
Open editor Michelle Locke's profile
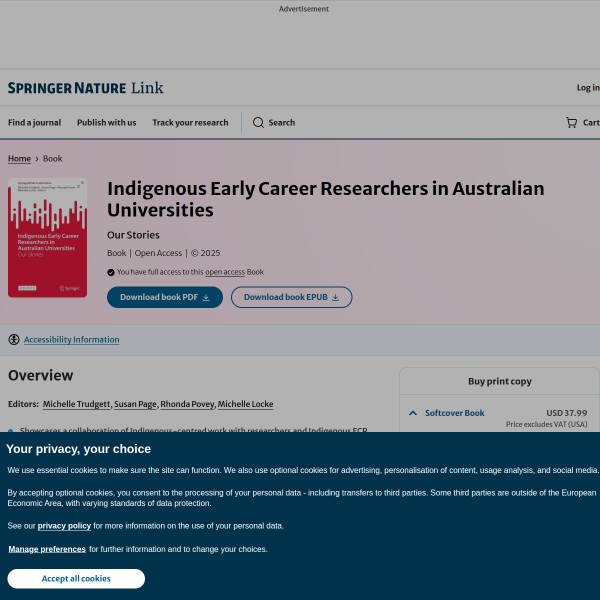245,404
